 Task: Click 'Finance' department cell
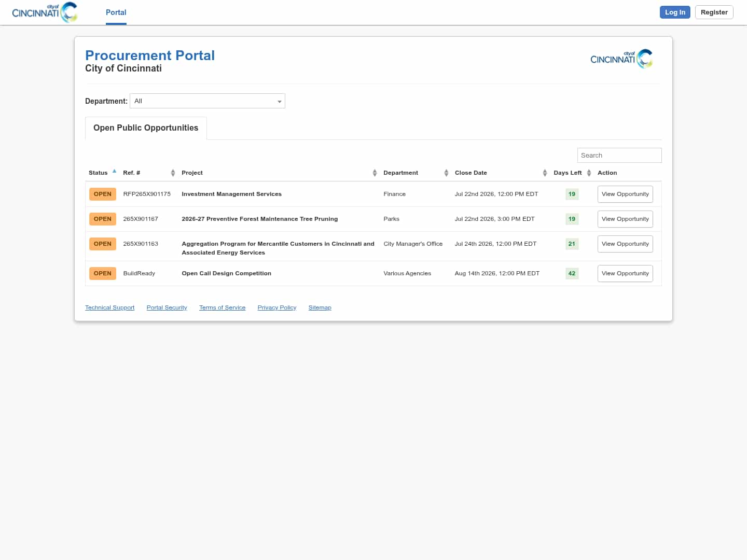(394, 194)
